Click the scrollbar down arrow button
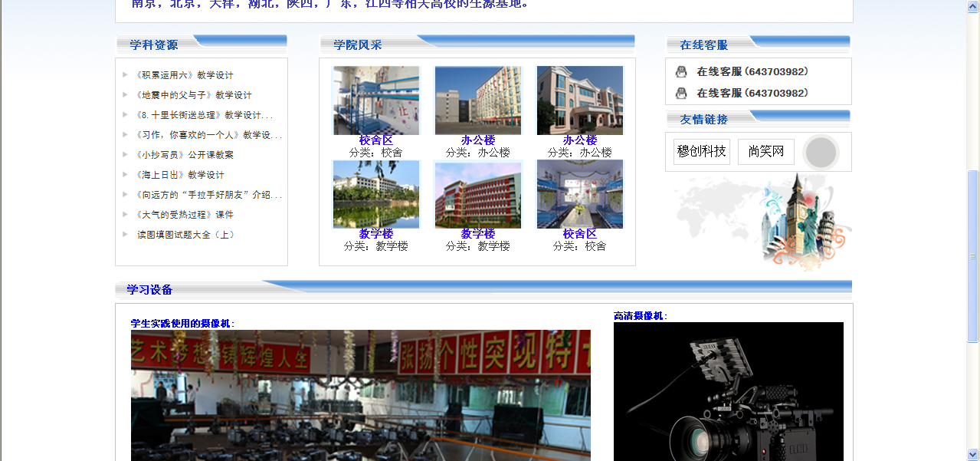The image size is (980, 461). point(973,454)
